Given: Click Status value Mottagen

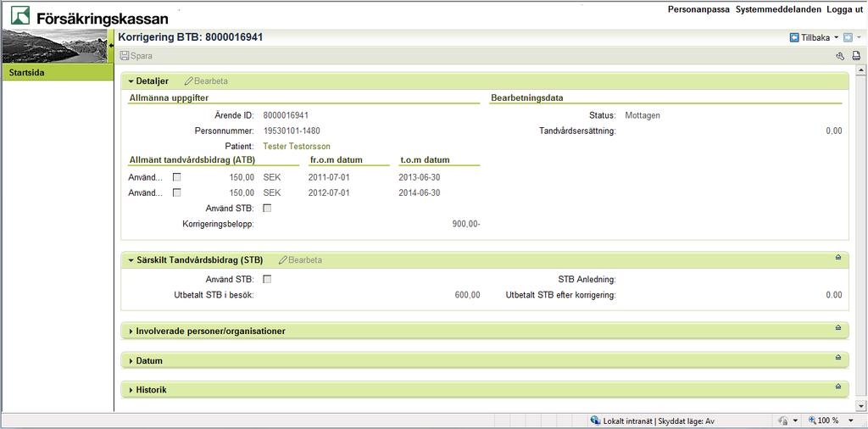Looking at the screenshot, I should (643, 115).
